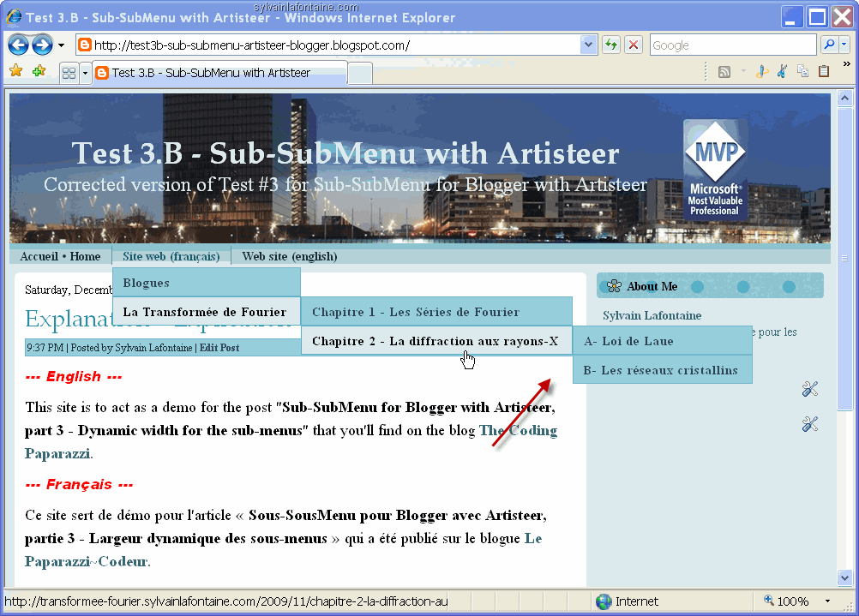Click the pen-with-ring toolbar icon
Image resolution: width=859 pixels, height=616 pixels.
pos(762,71)
